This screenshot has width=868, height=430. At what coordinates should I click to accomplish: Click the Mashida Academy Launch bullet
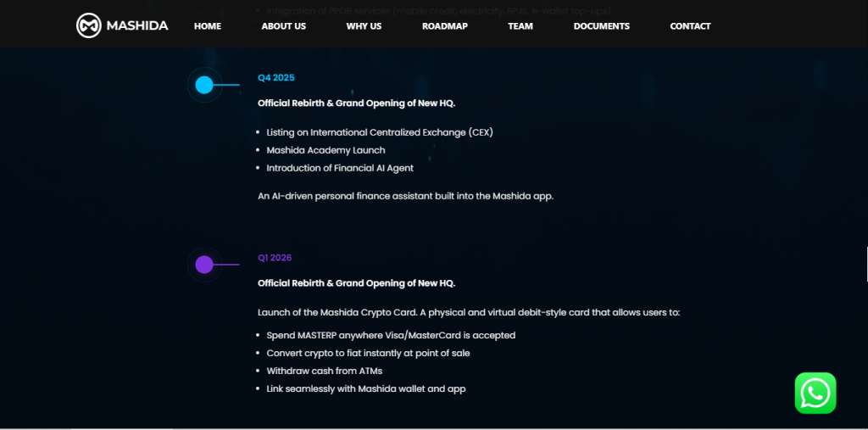(325, 150)
